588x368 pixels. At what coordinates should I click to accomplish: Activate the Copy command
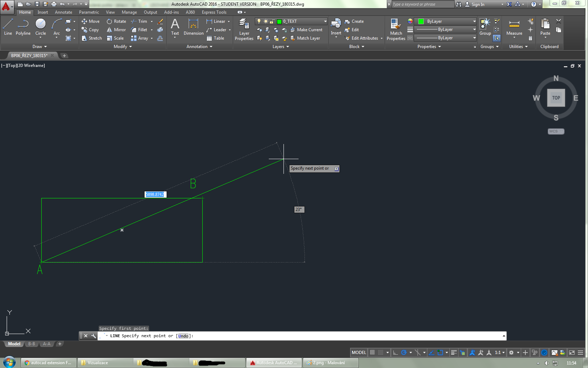90,30
